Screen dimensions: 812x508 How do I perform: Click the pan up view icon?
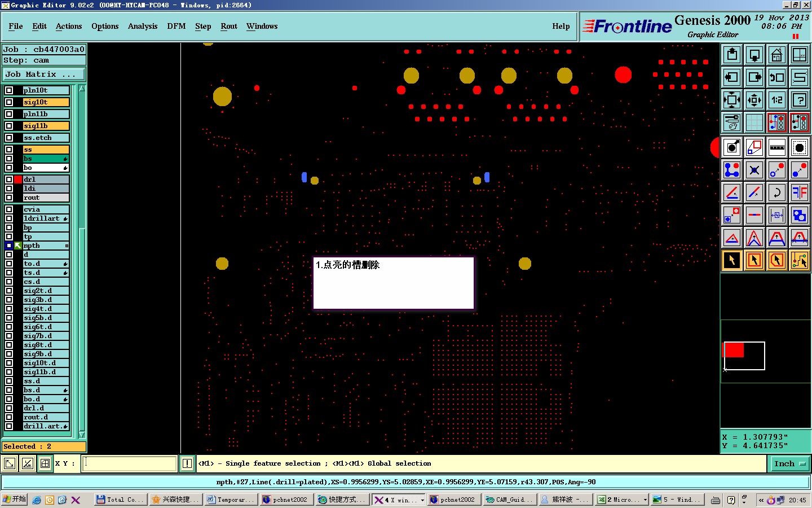732,55
